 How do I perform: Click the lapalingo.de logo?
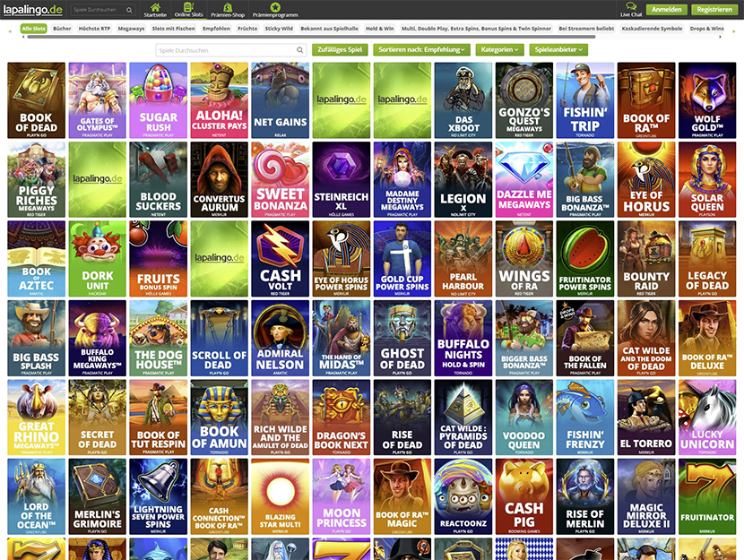pyautogui.click(x=33, y=10)
